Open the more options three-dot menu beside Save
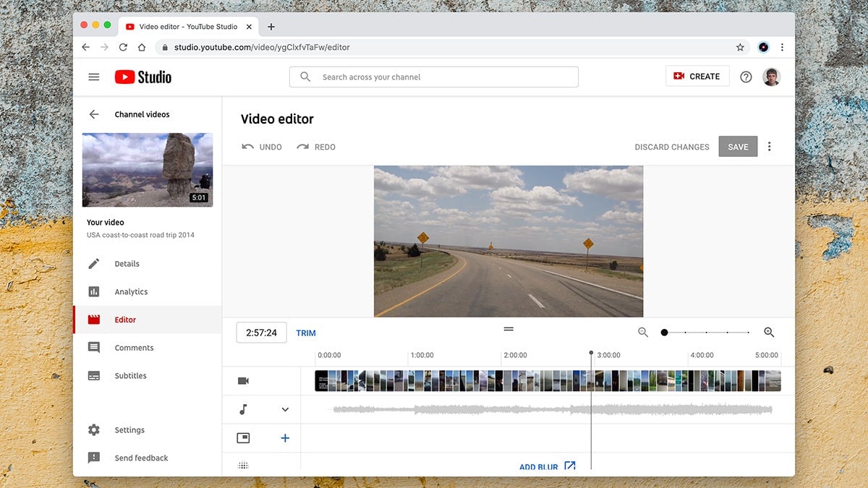Viewport: 868px width, 488px height. click(x=769, y=147)
